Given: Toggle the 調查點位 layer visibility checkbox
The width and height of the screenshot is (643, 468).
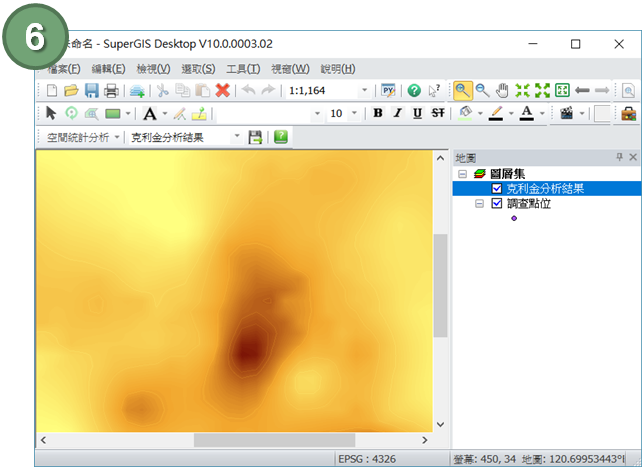Looking at the screenshot, I should click(x=497, y=203).
